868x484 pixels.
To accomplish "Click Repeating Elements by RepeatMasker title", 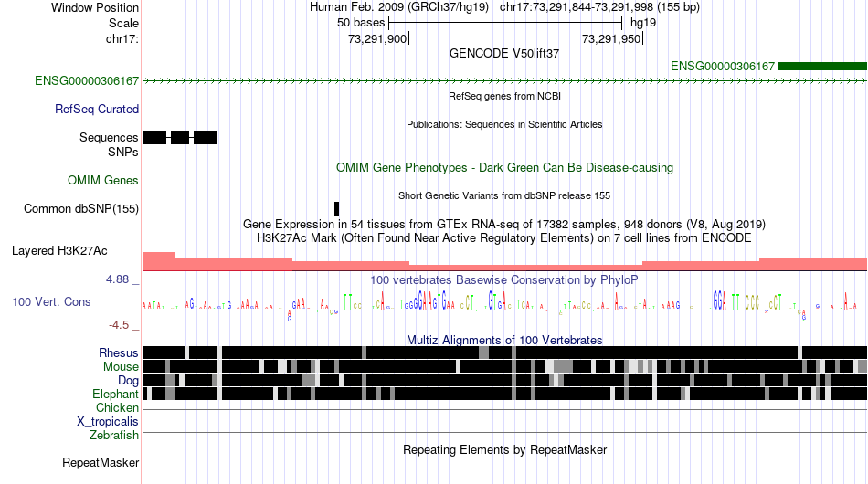I will [504, 449].
